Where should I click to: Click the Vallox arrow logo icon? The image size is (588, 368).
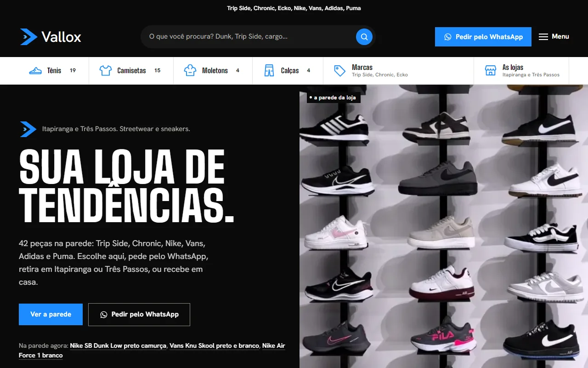[x=28, y=37]
